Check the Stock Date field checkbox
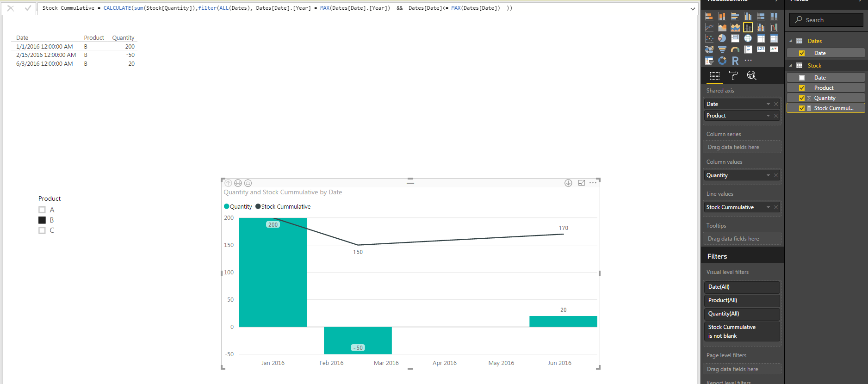 click(x=802, y=78)
